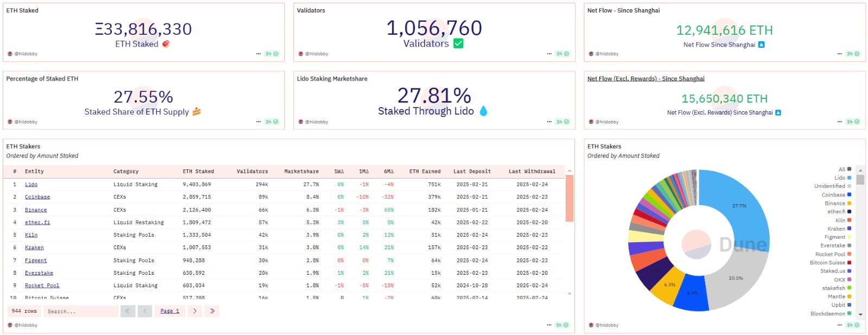
Task: Open the options menu on ETH Staked card
Action: click(x=258, y=54)
